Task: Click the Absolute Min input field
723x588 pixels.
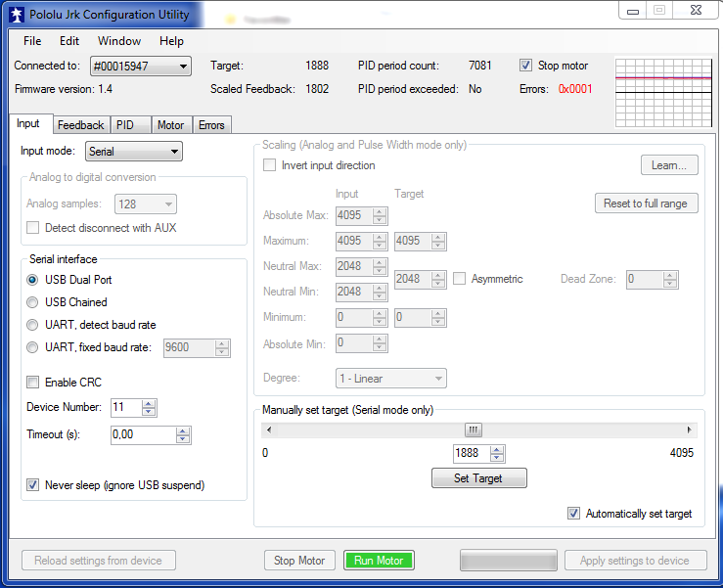Action: [354, 343]
